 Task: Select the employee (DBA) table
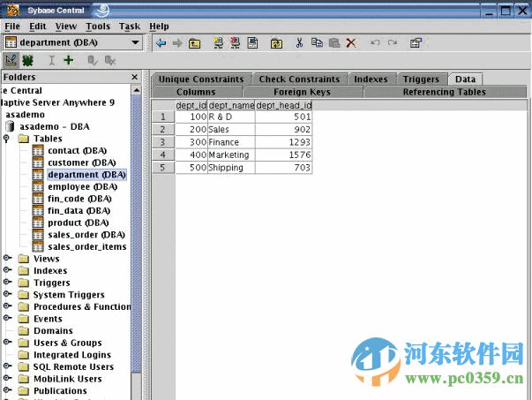point(82,187)
